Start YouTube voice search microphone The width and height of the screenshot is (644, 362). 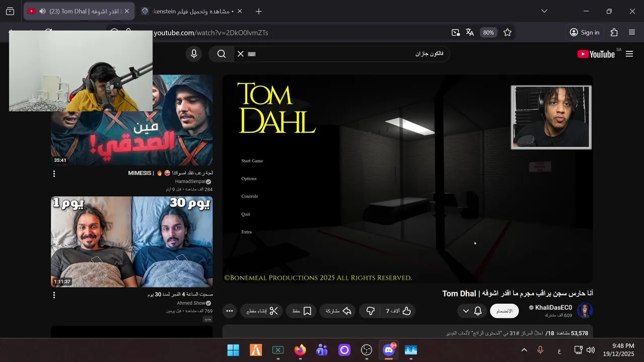point(194,54)
